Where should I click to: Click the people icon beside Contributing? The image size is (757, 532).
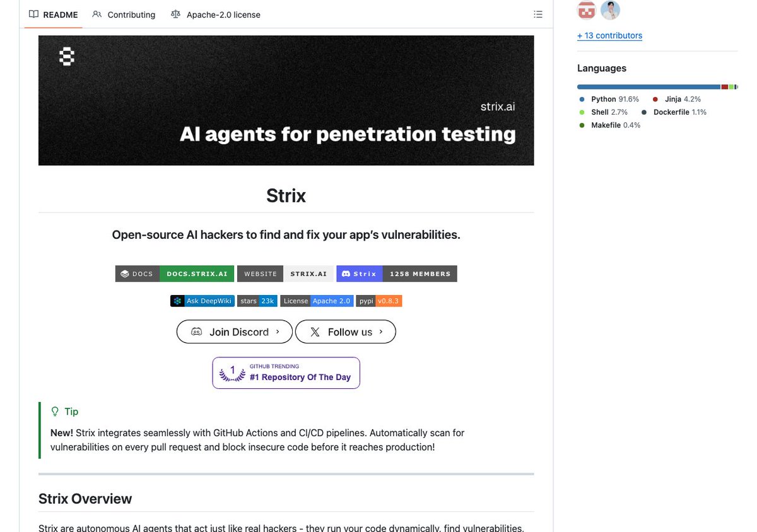(97, 14)
